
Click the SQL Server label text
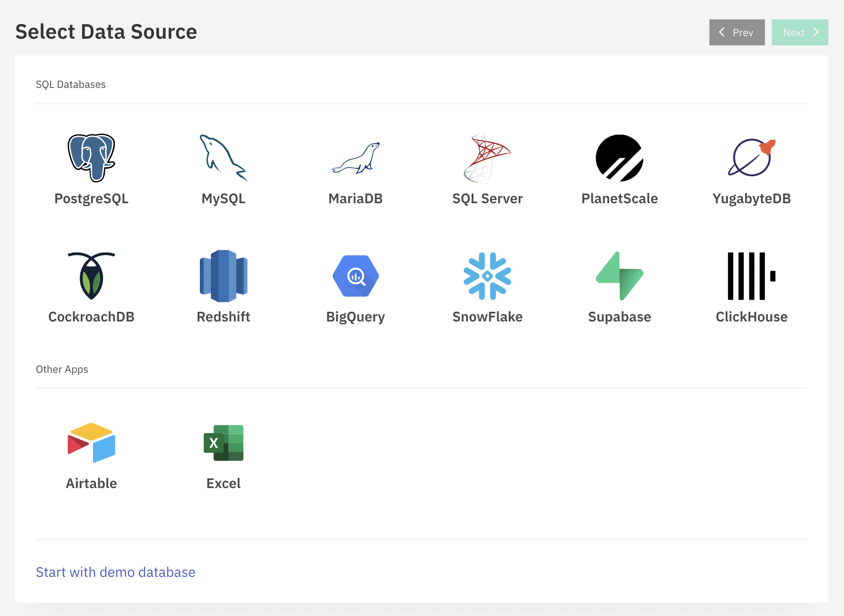coord(488,199)
